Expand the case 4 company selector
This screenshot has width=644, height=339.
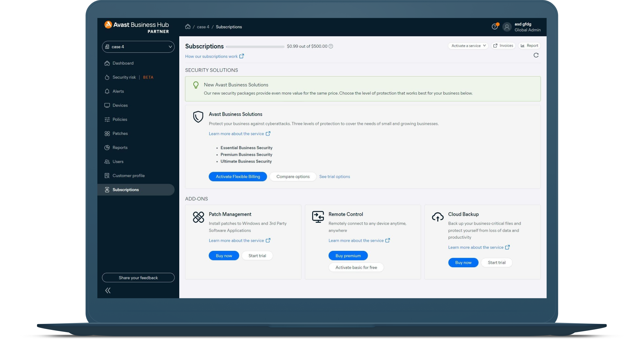click(x=138, y=47)
